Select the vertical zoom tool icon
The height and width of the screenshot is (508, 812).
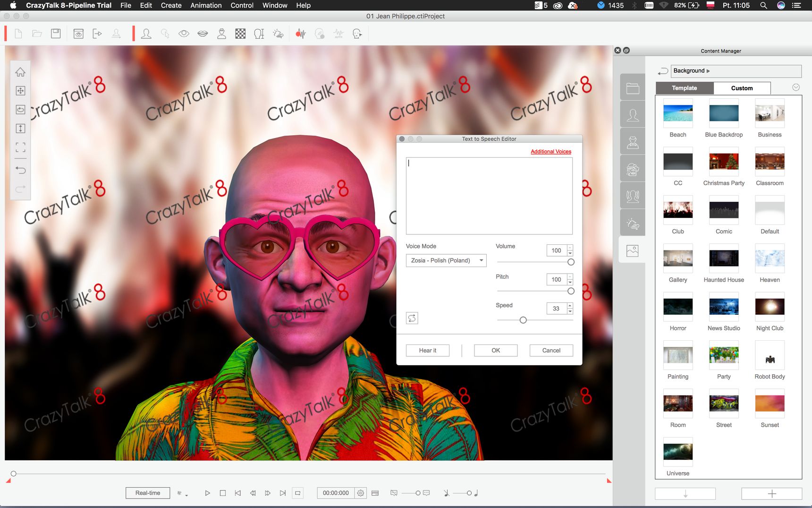20,129
